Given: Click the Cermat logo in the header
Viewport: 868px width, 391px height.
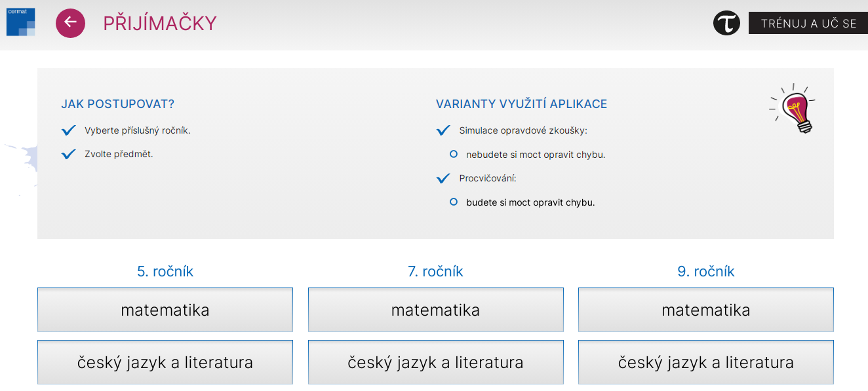Looking at the screenshot, I should (x=20, y=22).
